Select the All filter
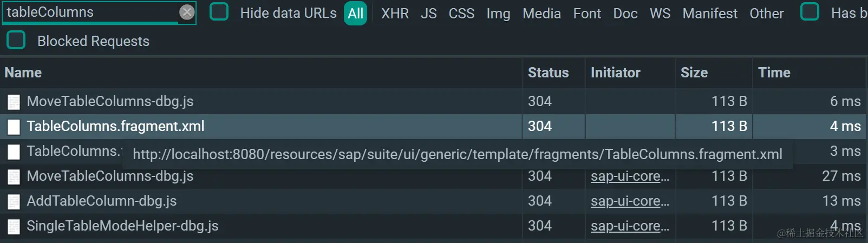The height and width of the screenshot is (243, 868). point(355,14)
